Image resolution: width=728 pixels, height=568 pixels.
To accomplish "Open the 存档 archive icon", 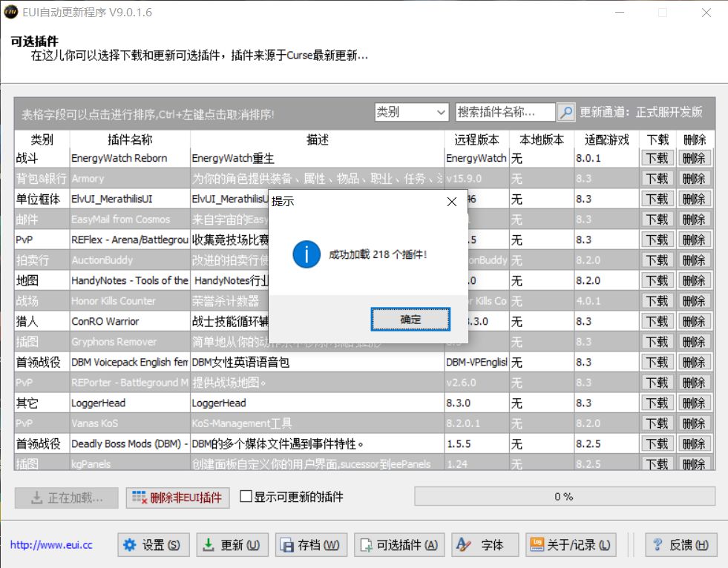I will (x=290, y=544).
